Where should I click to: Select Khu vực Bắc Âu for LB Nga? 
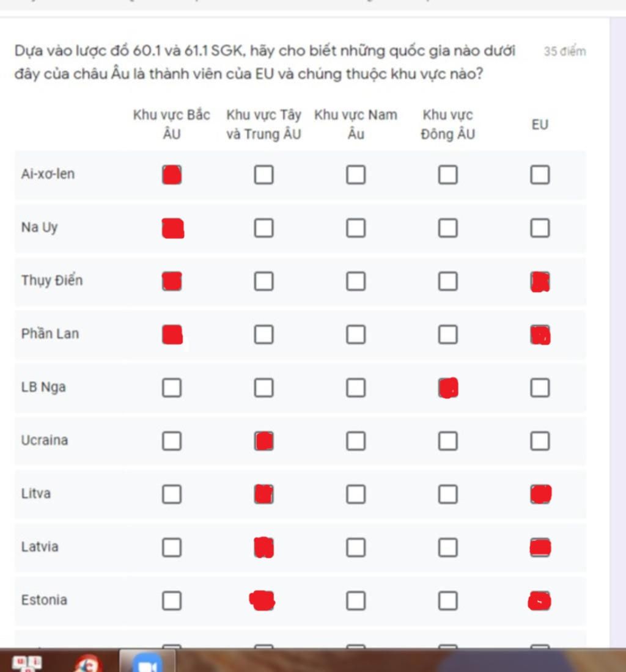click(172, 388)
